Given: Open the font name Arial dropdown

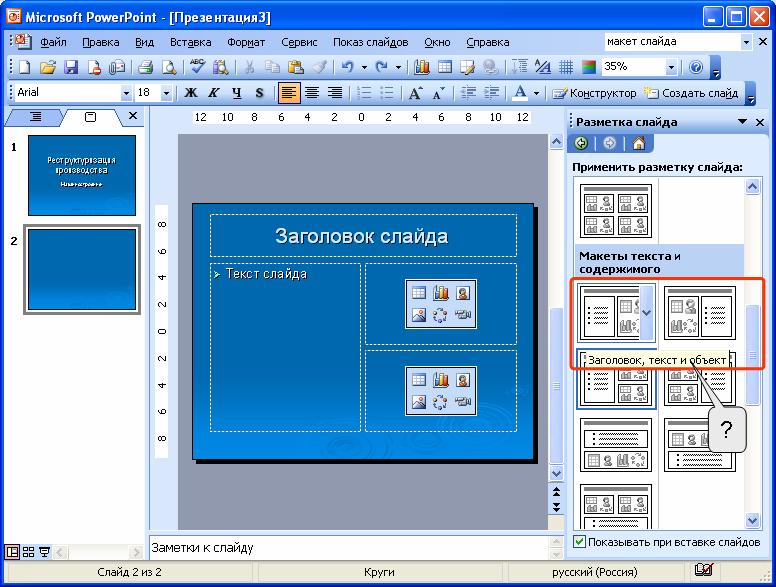Looking at the screenshot, I should click(x=126, y=93).
